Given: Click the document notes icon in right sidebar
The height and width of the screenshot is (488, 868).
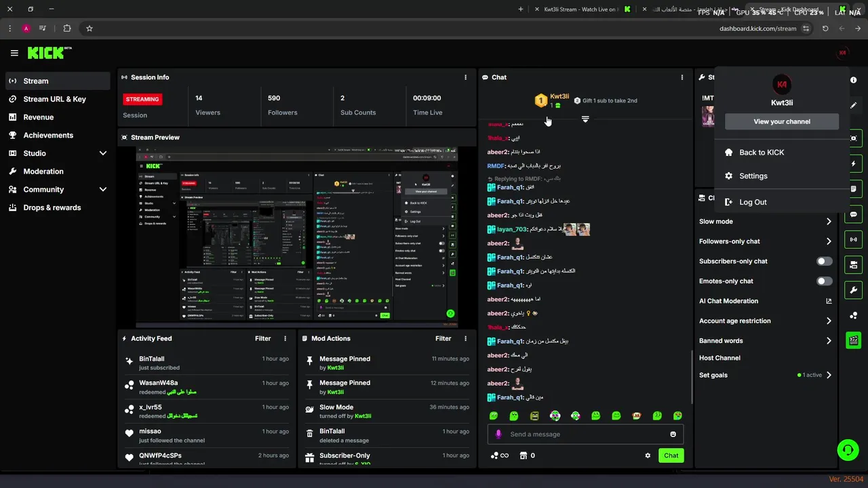Looking at the screenshot, I should coord(853,189).
